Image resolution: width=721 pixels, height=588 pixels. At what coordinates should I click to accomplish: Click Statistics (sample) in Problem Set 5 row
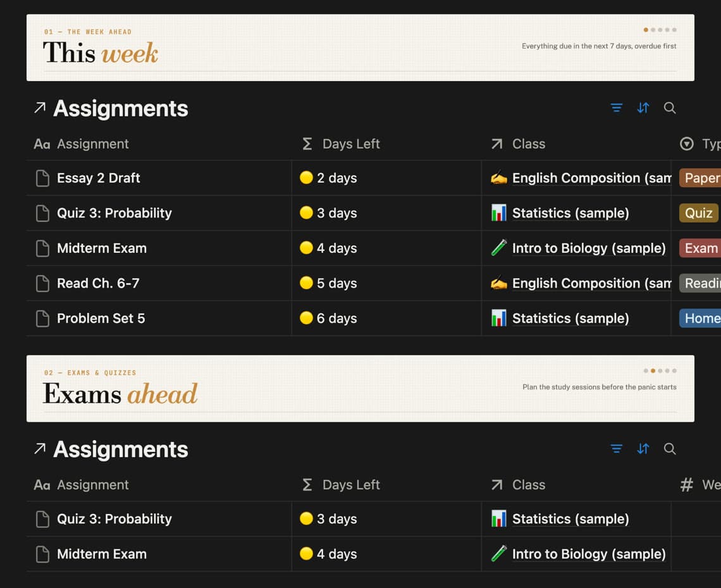570,318
